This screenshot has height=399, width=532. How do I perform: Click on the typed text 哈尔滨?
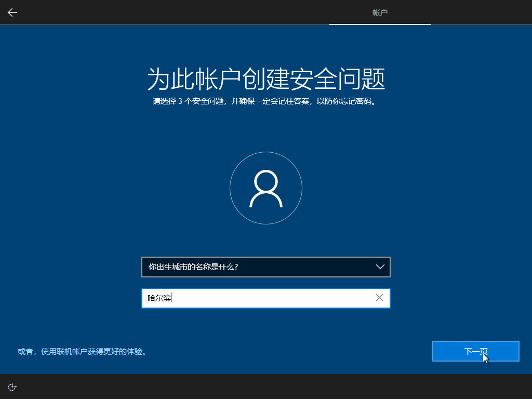159,298
